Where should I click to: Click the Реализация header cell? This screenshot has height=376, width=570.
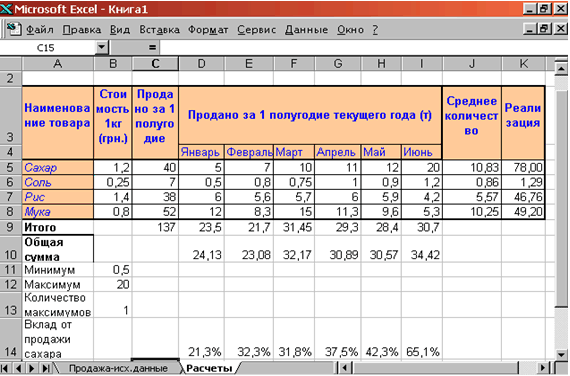coord(523,123)
